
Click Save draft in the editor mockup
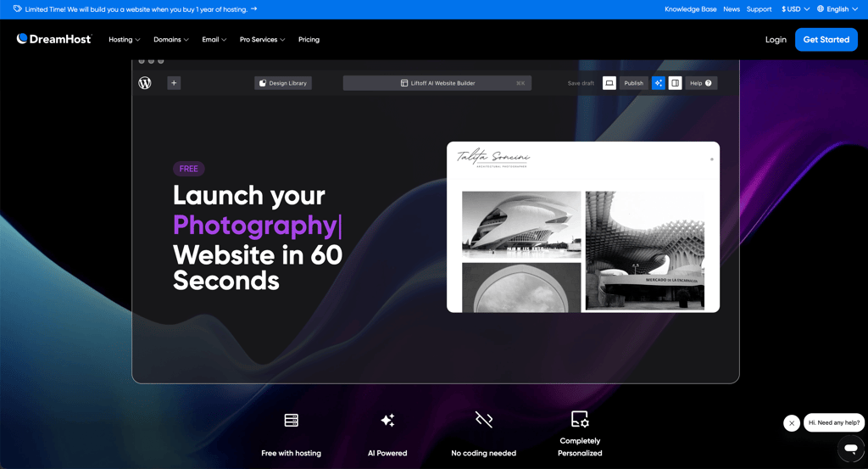point(581,83)
